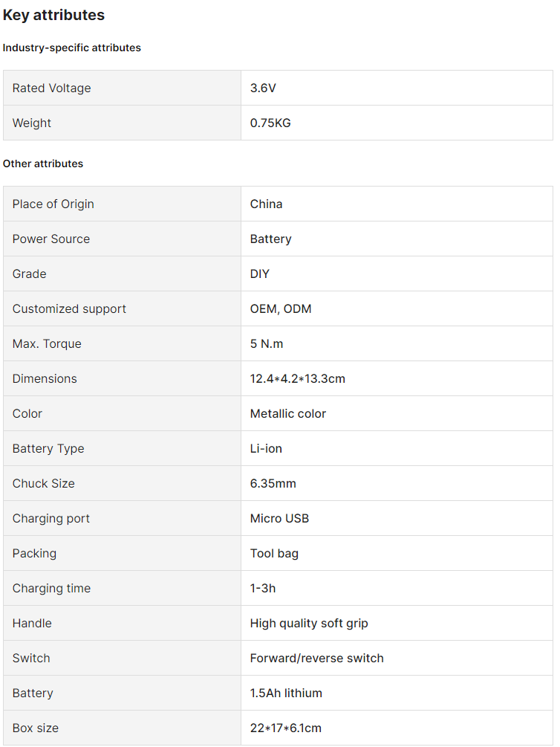Image resolution: width=560 pixels, height=747 pixels.
Task: Click the Box size value 22*17*6.1cm
Action: [x=285, y=728]
